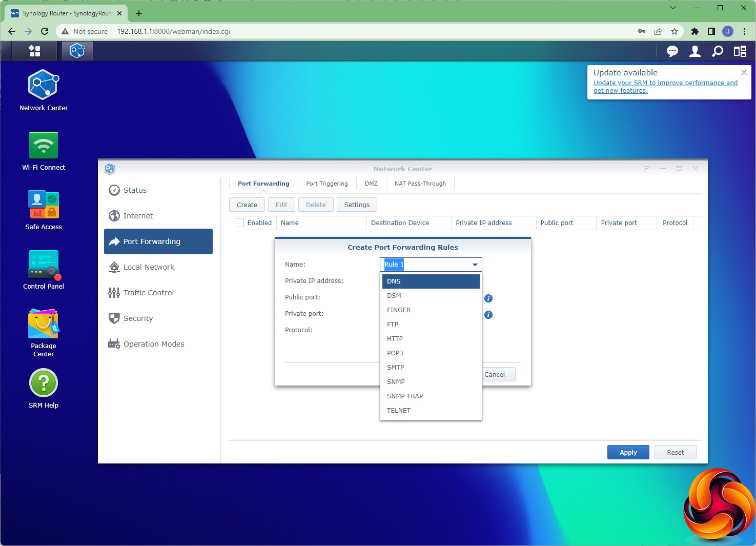Open Local Network in the sidebar
756x546 pixels.
pyautogui.click(x=158, y=267)
